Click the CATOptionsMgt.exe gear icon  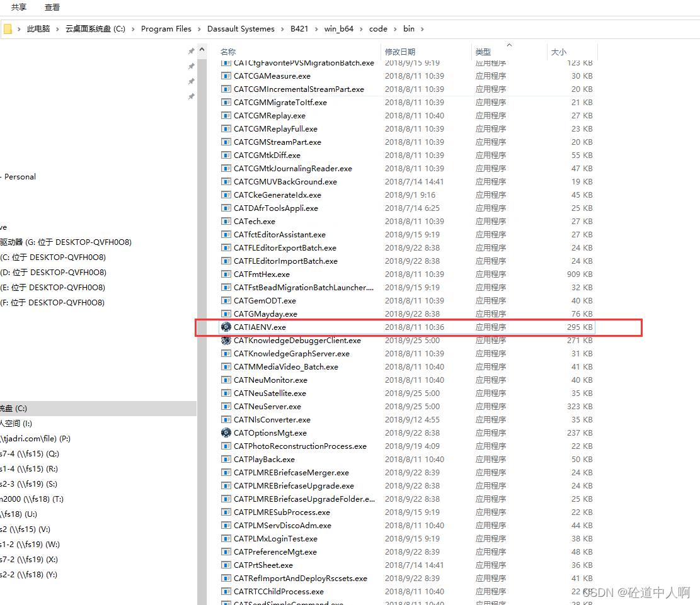click(226, 433)
